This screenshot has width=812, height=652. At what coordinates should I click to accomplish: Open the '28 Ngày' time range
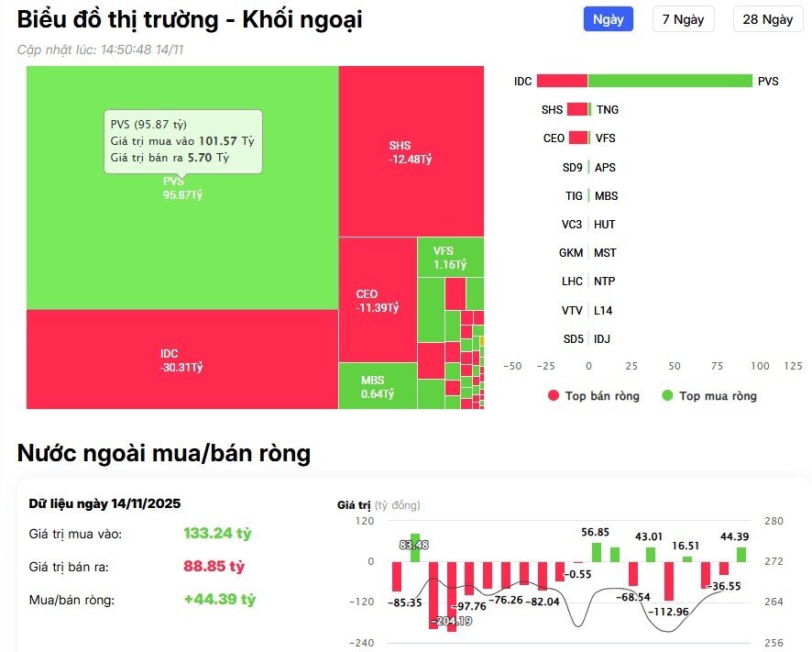[x=766, y=18]
